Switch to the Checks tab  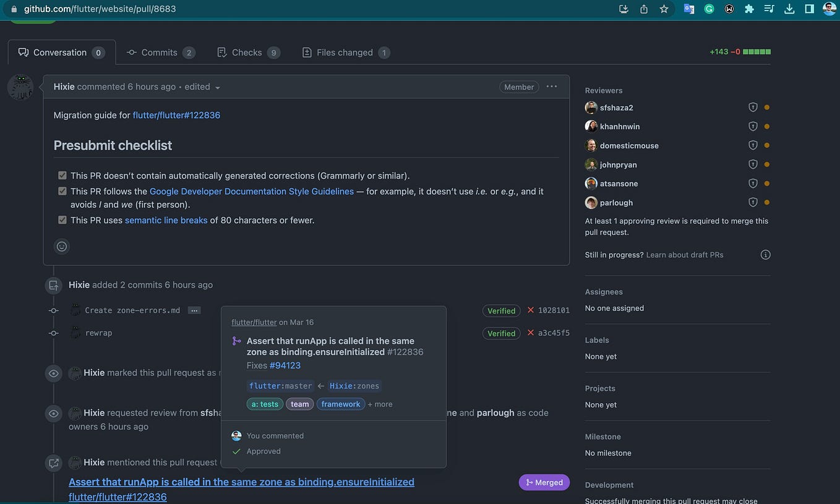[x=247, y=52]
